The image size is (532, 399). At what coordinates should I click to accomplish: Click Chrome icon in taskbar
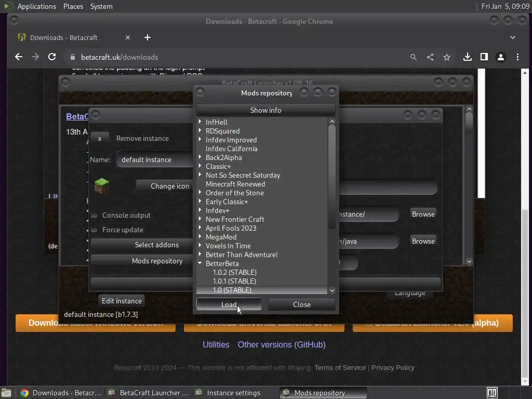click(24, 393)
